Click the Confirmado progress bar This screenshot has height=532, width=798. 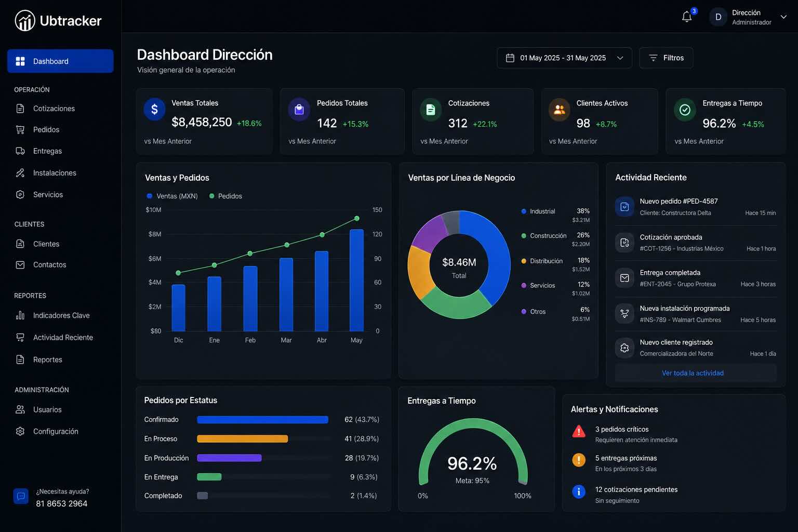[262, 420]
